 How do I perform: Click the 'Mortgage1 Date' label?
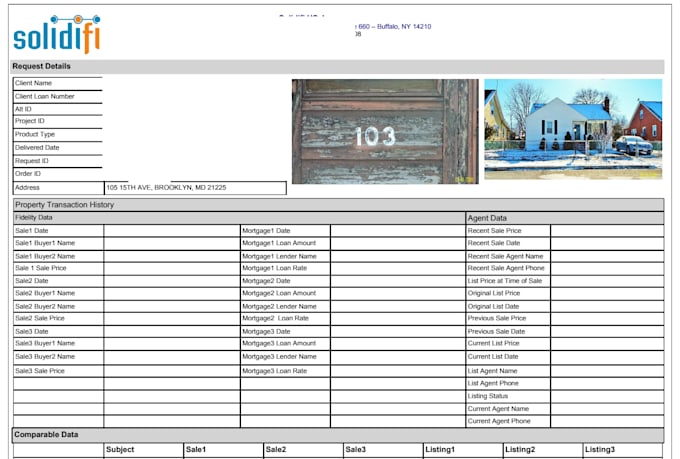pos(266,231)
